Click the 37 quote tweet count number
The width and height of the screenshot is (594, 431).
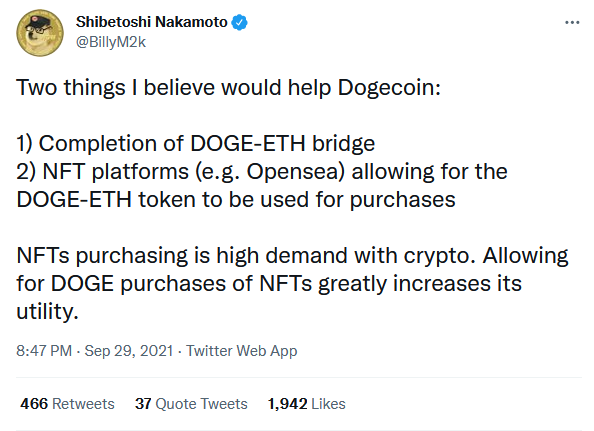[x=143, y=404]
